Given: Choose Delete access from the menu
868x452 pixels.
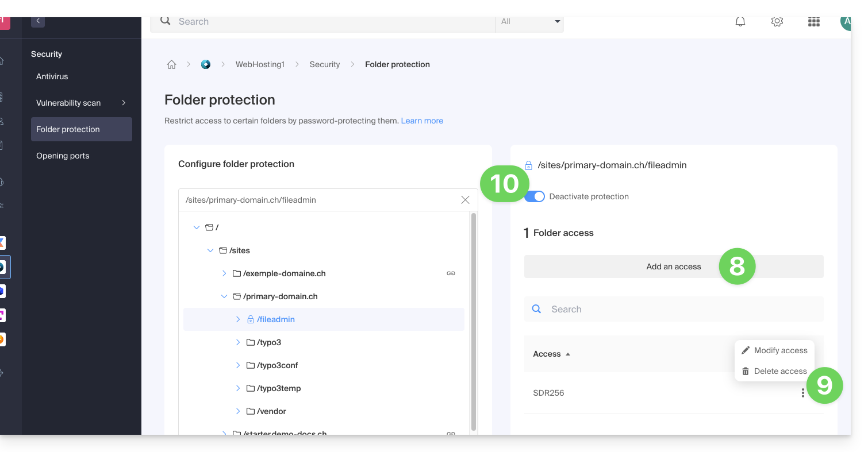Looking at the screenshot, I should (x=774, y=371).
